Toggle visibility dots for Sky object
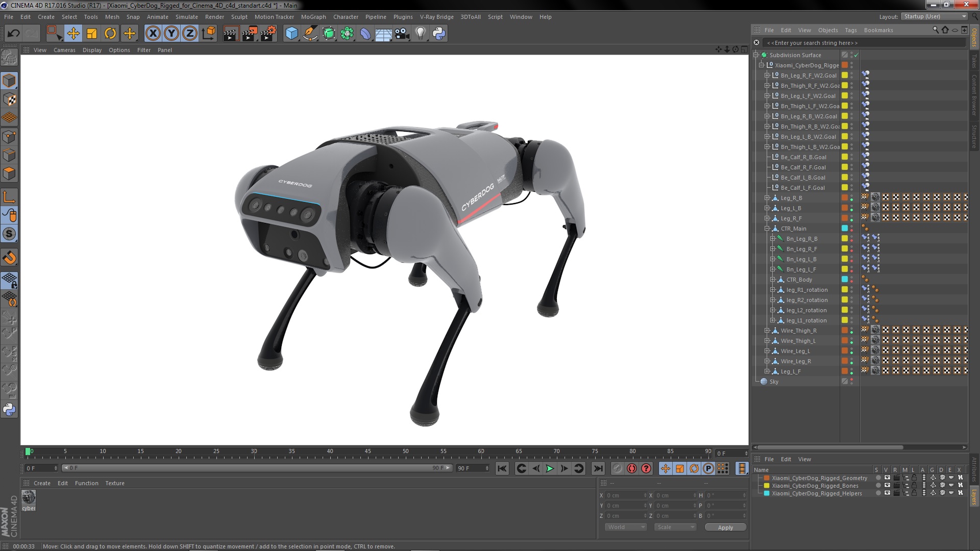This screenshot has height=551, width=980. (851, 382)
